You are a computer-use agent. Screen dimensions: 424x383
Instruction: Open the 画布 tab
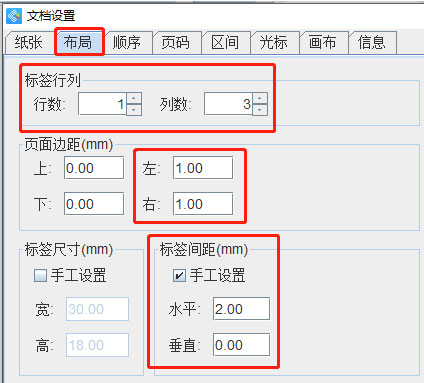click(x=323, y=43)
